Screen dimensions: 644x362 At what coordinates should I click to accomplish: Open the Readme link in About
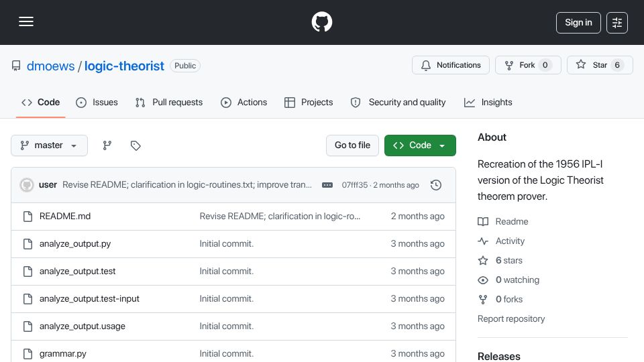512,222
